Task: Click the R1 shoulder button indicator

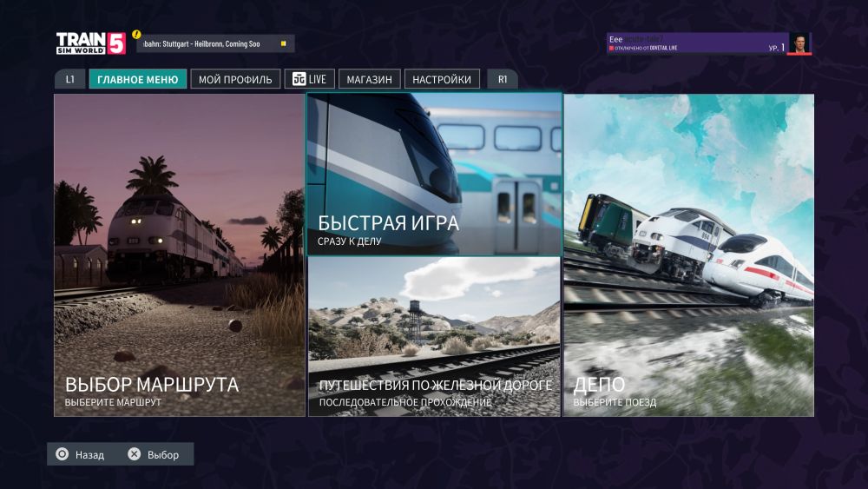Action: pos(503,79)
